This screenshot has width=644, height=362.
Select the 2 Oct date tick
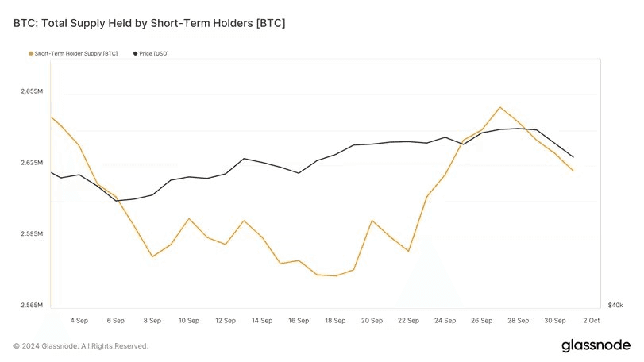click(592, 321)
